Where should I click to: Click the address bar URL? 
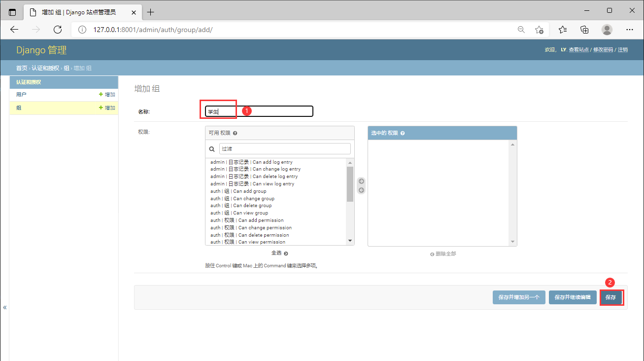pos(153,30)
